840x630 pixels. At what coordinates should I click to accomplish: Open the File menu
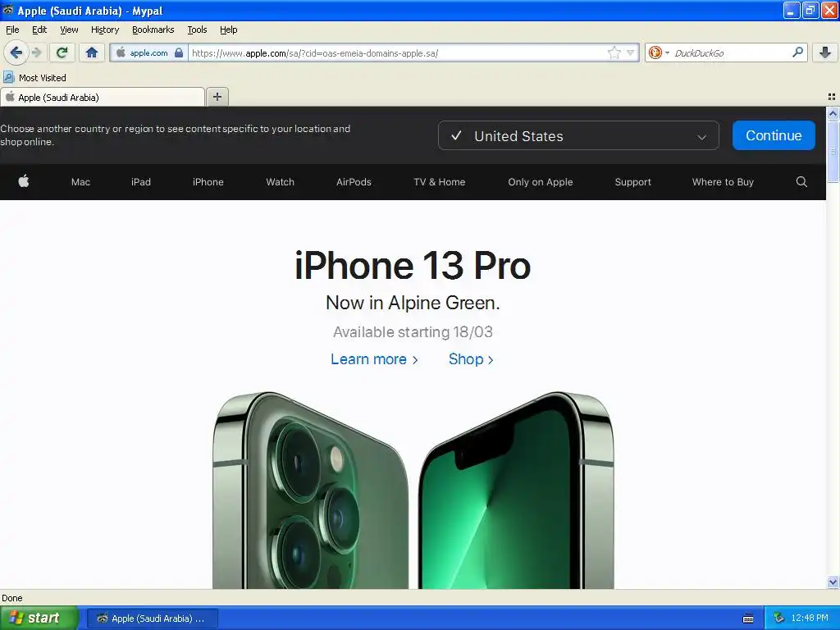tap(12, 30)
